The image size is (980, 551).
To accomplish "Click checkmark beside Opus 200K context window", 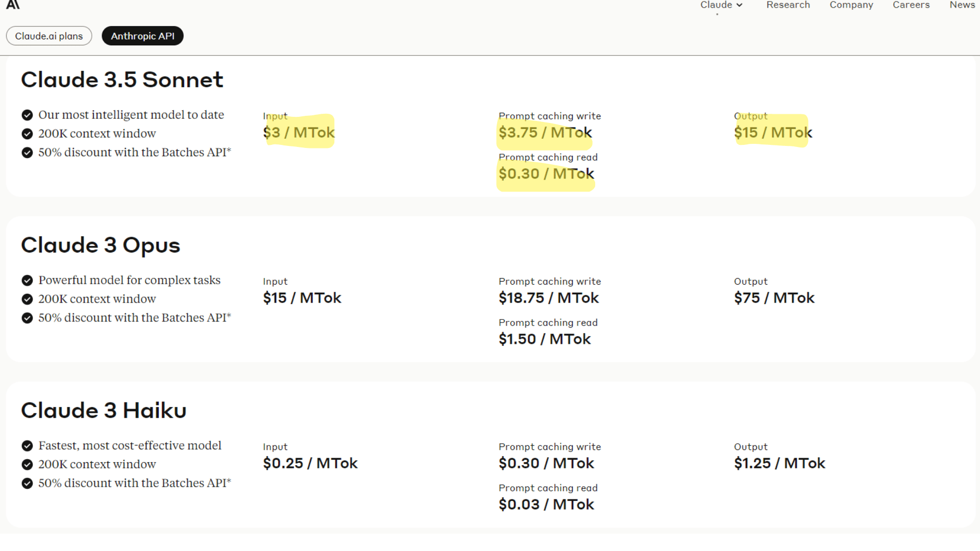I will coord(27,299).
